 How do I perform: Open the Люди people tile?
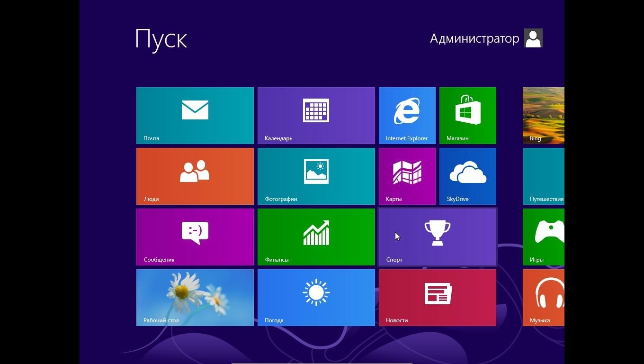[195, 176]
